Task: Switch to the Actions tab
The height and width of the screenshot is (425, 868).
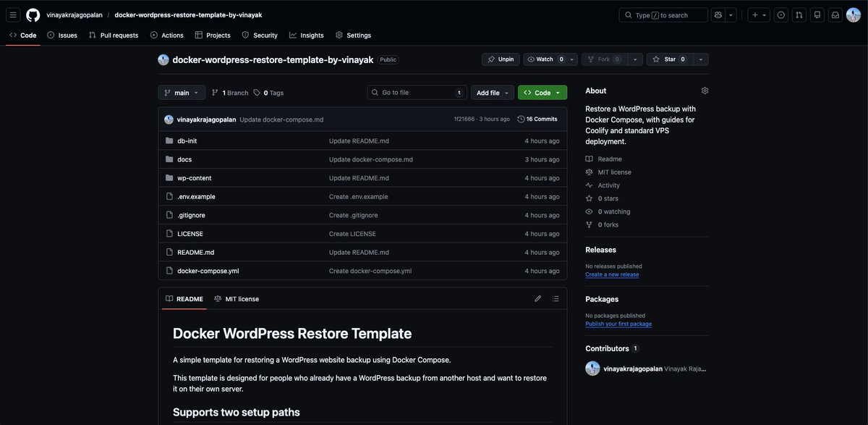Action: click(x=167, y=35)
